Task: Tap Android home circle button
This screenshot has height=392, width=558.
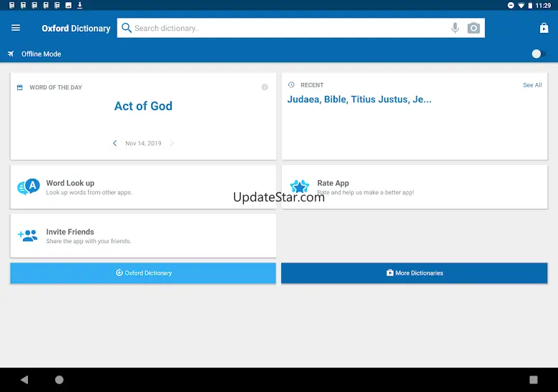Action: (x=59, y=380)
